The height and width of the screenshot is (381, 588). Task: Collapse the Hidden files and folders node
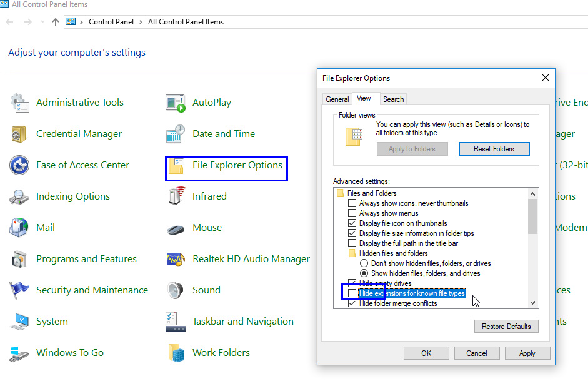tap(352, 253)
